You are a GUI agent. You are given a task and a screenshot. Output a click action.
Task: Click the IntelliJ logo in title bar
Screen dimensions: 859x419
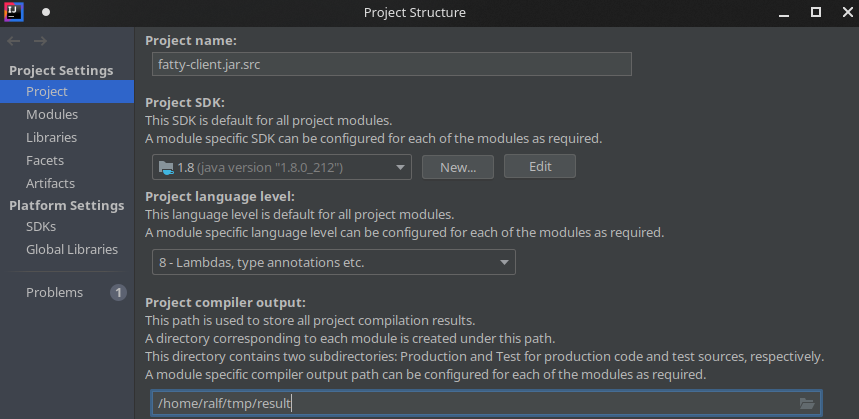pos(13,12)
